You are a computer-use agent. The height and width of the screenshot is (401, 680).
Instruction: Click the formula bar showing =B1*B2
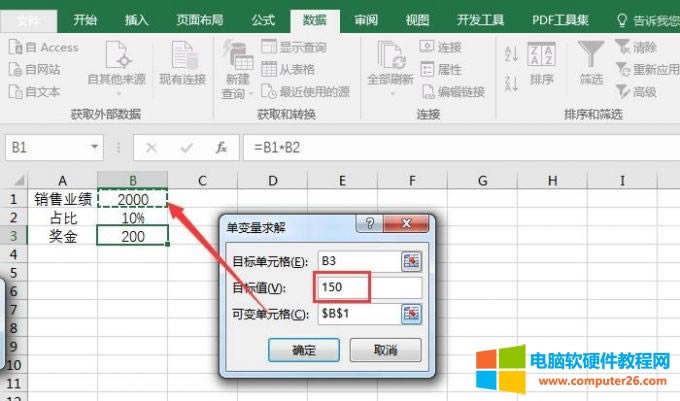pyautogui.click(x=461, y=147)
